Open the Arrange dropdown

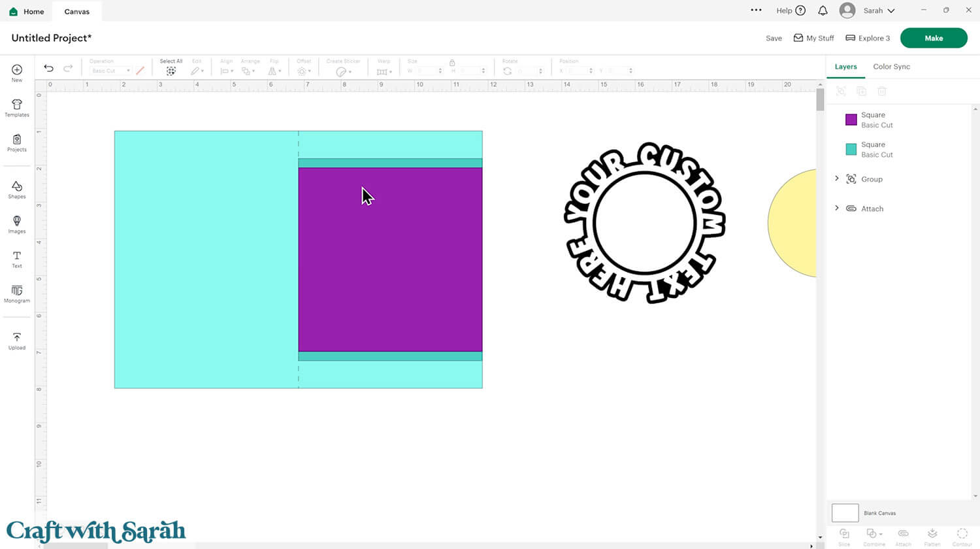[x=250, y=71]
